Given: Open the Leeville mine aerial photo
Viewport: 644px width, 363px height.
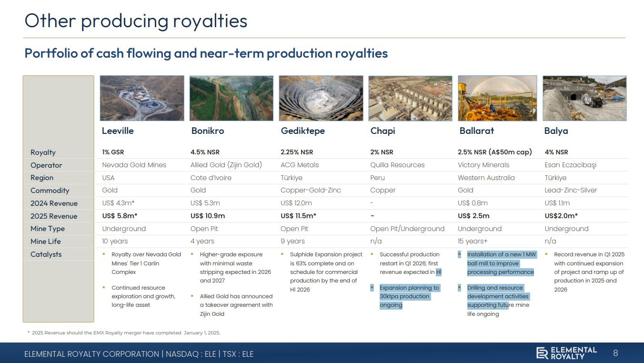Looking at the screenshot, I should click(142, 98).
